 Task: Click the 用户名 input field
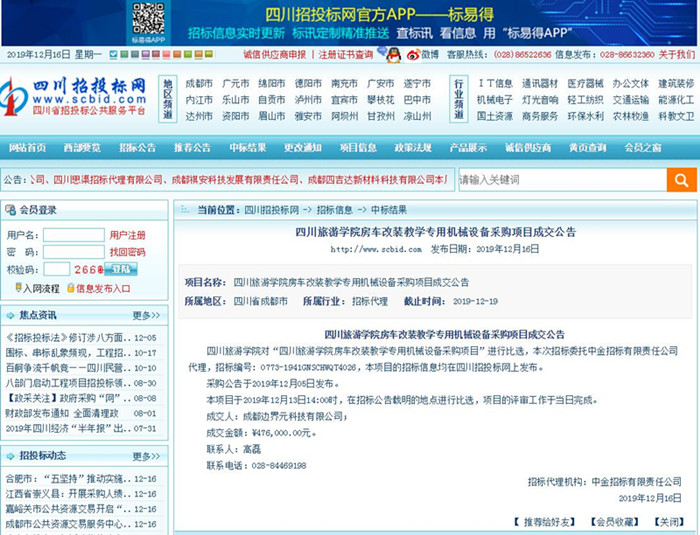[x=74, y=235]
